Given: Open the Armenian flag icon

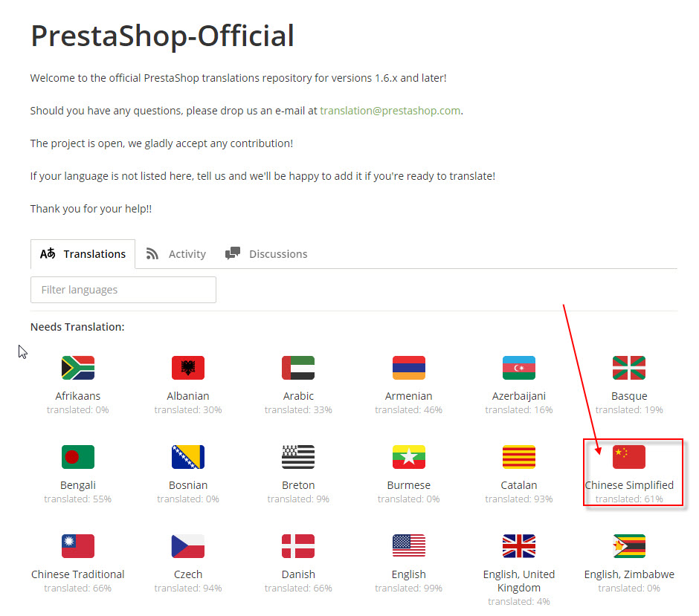Looking at the screenshot, I should (409, 368).
